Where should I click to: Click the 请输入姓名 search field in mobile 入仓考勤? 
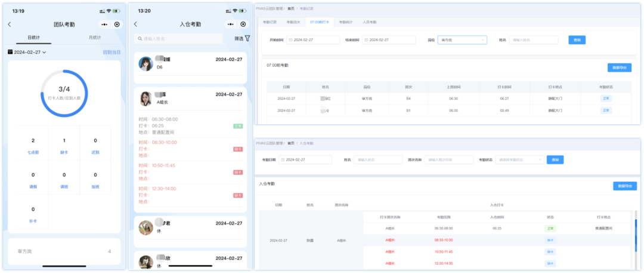click(181, 38)
